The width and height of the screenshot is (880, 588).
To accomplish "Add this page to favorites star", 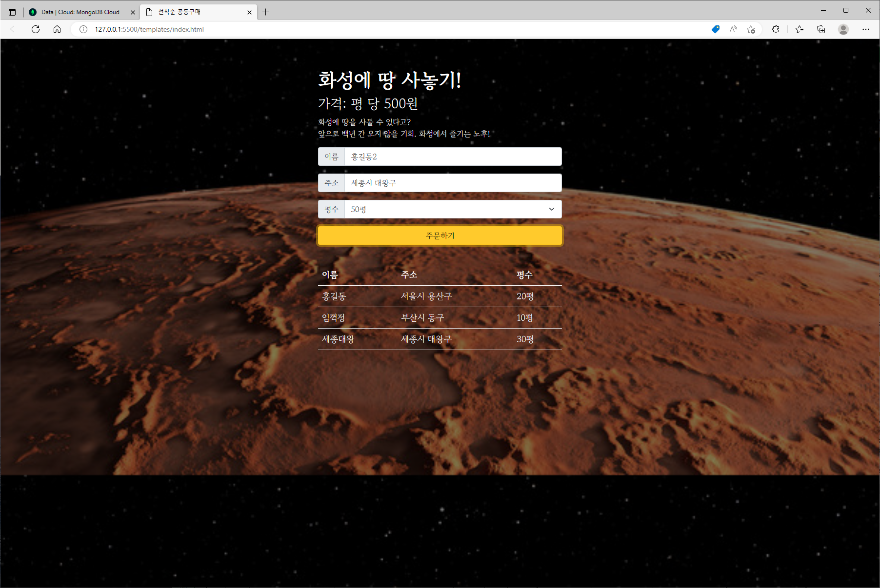I will pos(751,29).
